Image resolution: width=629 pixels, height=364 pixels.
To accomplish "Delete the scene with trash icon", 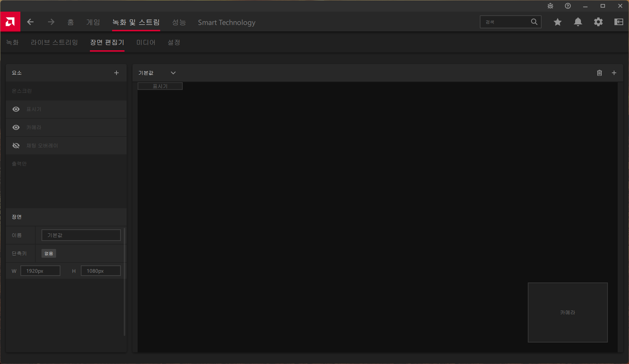I will [600, 73].
